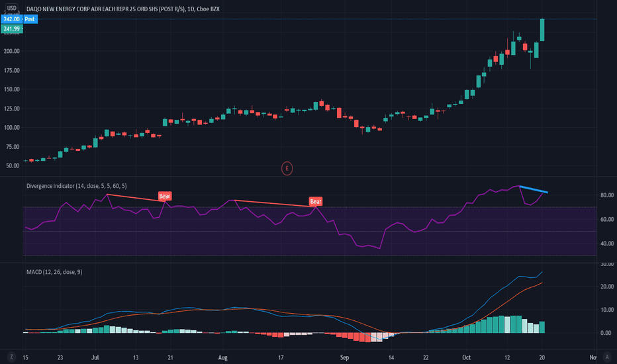Image resolution: width=617 pixels, height=364 pixels.
Task: Click the DAQO NEW ENERGY CORP chart title
Action: coord(122,9)
